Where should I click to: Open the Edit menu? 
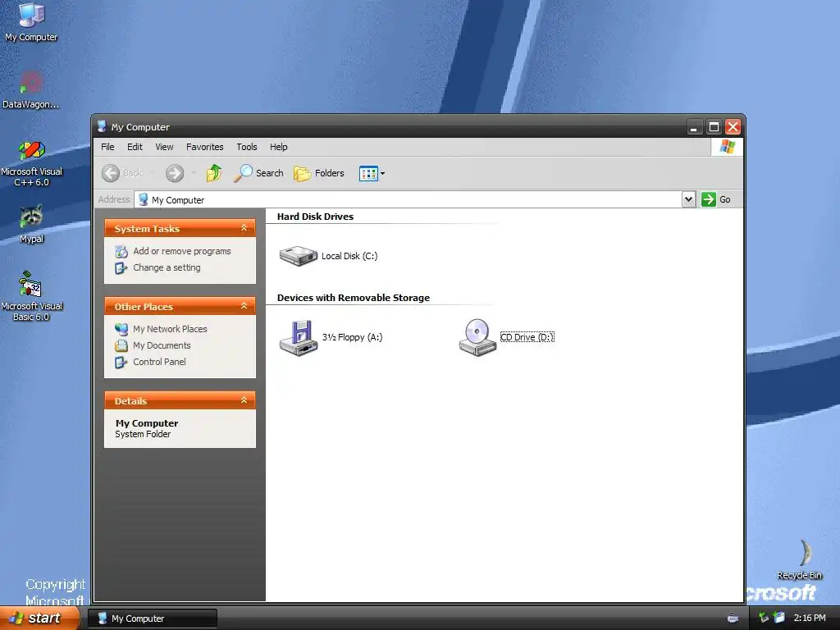click(x=135, y=147)
